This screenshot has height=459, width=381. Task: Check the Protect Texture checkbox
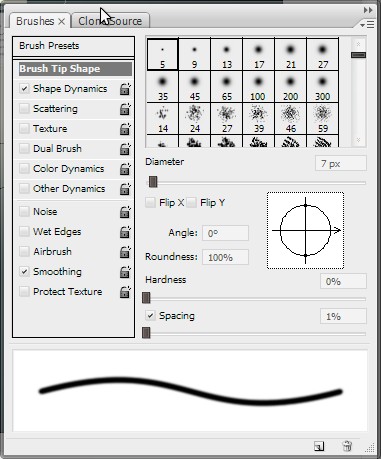point(24,291)
